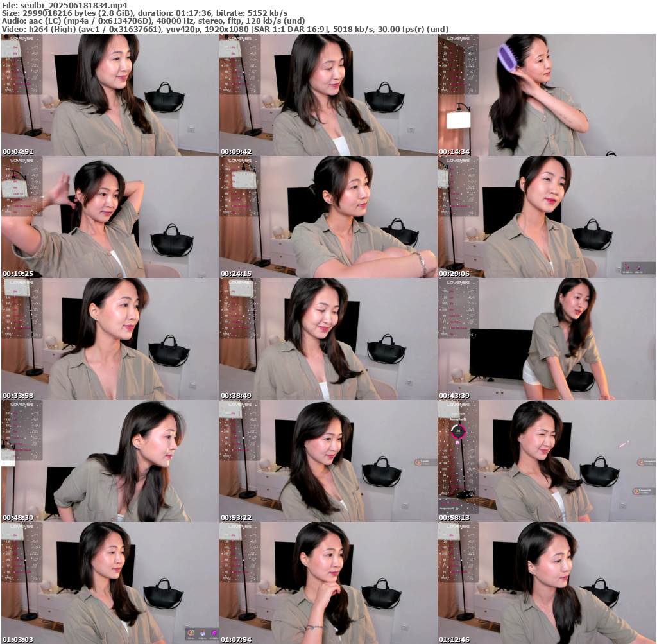Open the last thumbnail at 01:12:46

(546, 583)
